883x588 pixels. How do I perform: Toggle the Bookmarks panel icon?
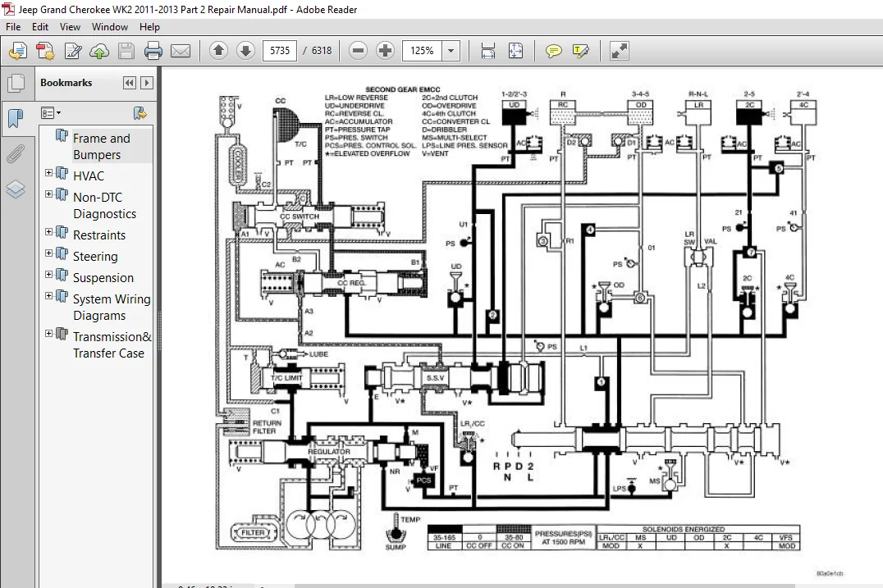click(x=16, y=118)
